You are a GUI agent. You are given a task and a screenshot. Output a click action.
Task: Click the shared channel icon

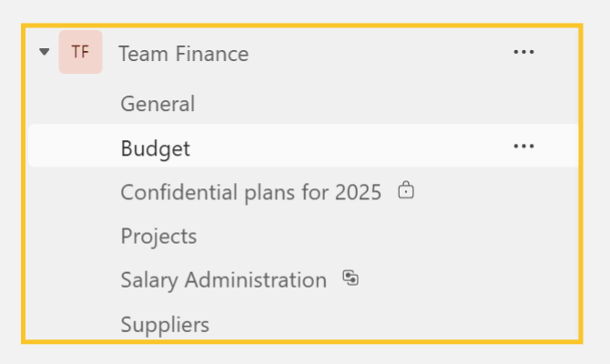pyautogui.click(x=351, y=278)
